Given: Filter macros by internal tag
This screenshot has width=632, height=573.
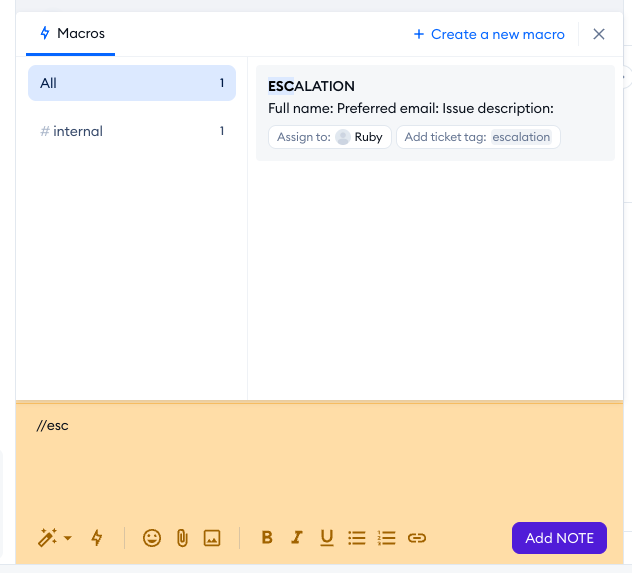Looking at the screenshot, I should 132,131.
